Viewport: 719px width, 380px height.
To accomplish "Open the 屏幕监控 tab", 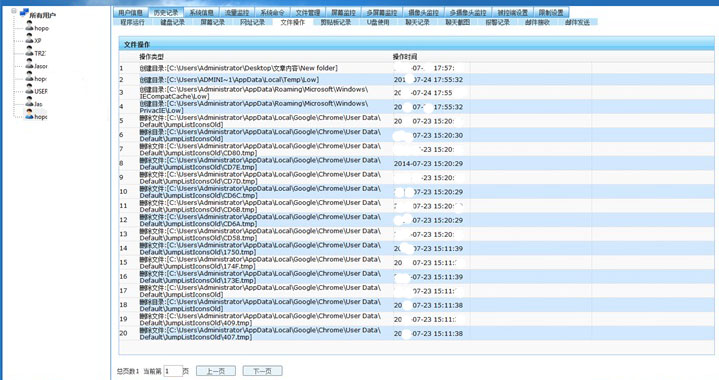I will pos(343,12).
